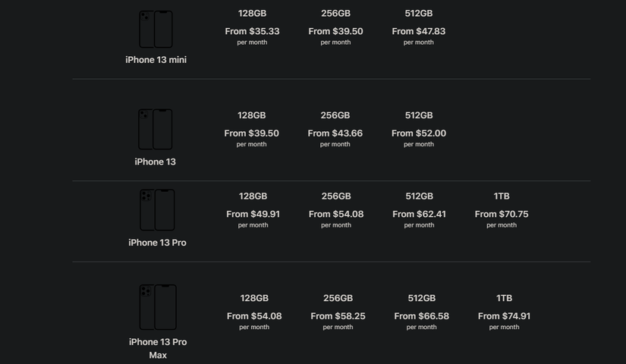Select iPhone 13 256GB at $43.66
The height and width of the screenshot is (364, 626).
[x=335, y=129]
